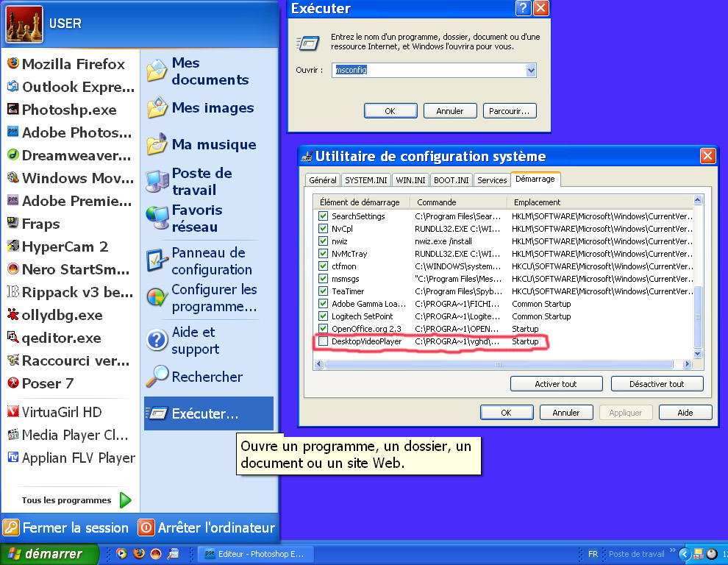Open Raccourci shortcut in the Start menu
Viewport: 728px width, 565px height.
[68, 360]
